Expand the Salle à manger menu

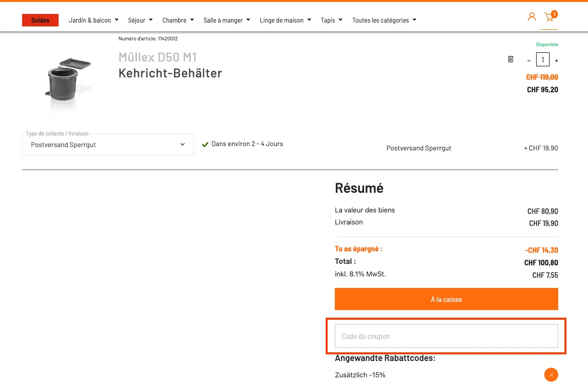click(227, 20)
